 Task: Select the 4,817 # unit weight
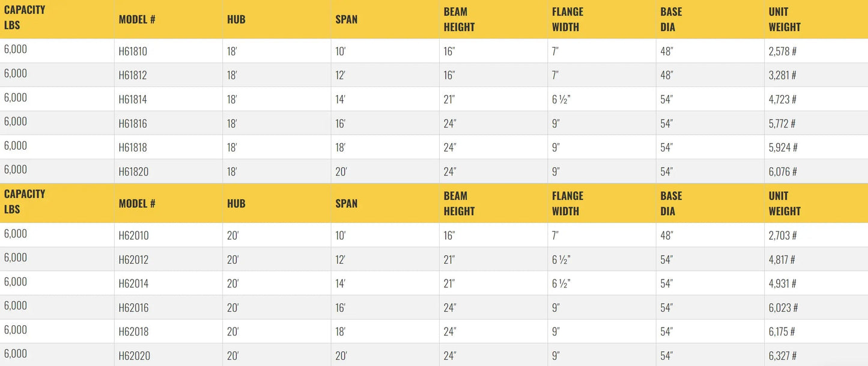[782, 260]
